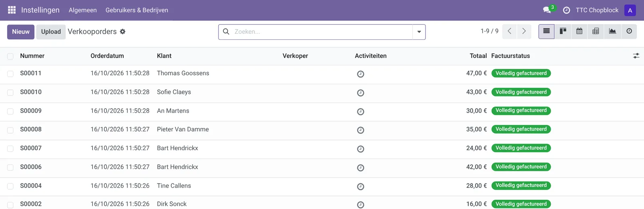Screen dimensions: 644x209
Task: Click the Nieuw button
Action: pos(21,32)
